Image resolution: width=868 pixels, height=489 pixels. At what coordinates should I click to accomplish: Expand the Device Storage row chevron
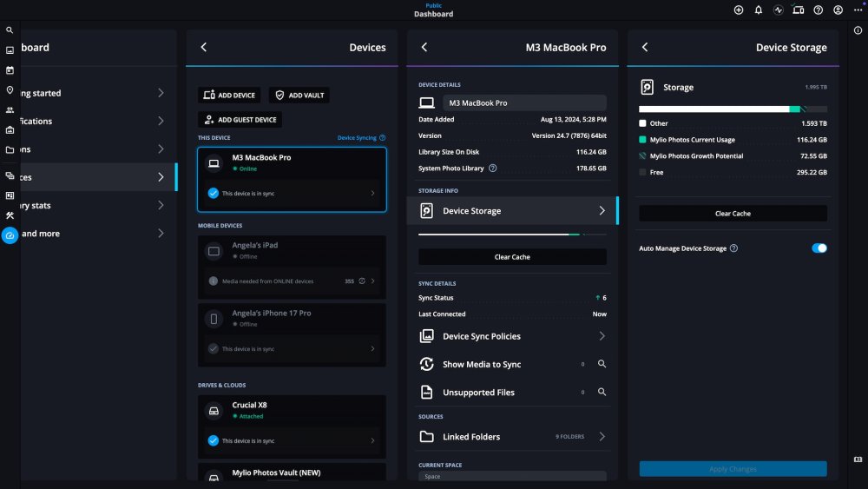[602, 210]
